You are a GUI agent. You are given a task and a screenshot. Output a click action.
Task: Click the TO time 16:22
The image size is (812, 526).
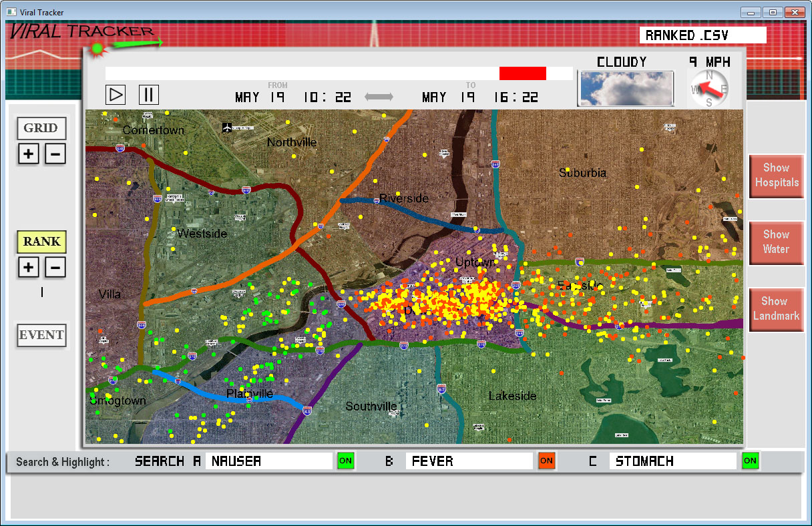pos(516,97)
